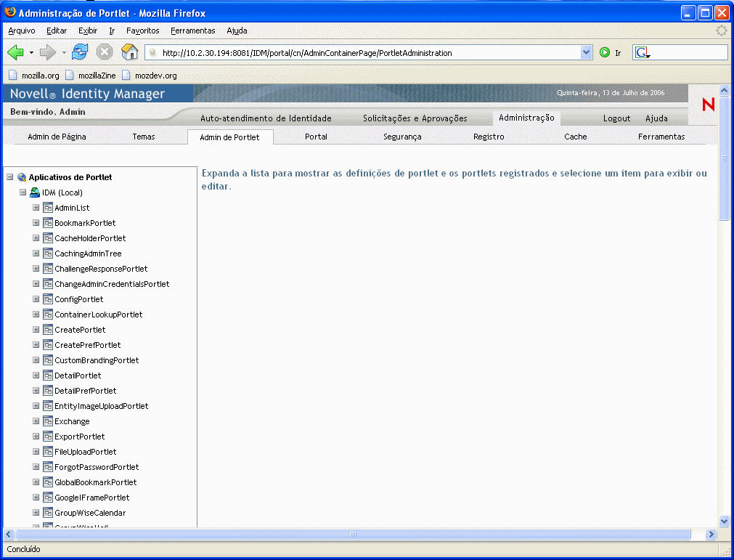The width and height of the screenshot is (734, 560).
Task: Open the Editar menu
Action: [x=57, y=31]
